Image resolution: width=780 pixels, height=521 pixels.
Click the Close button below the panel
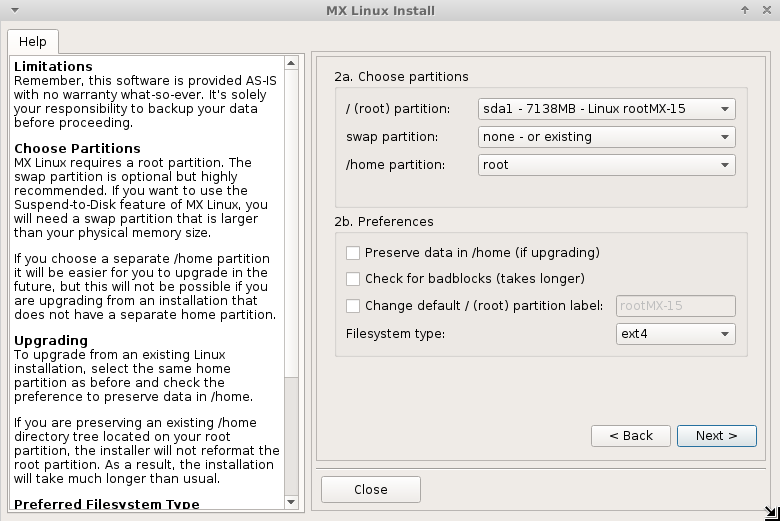pos(371,490)
